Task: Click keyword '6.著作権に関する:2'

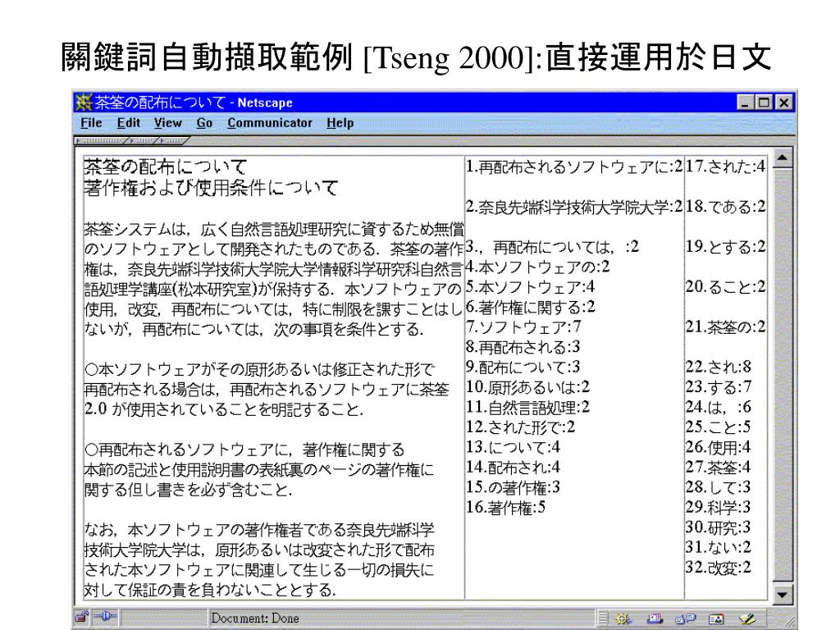Action: coord(531,307)
